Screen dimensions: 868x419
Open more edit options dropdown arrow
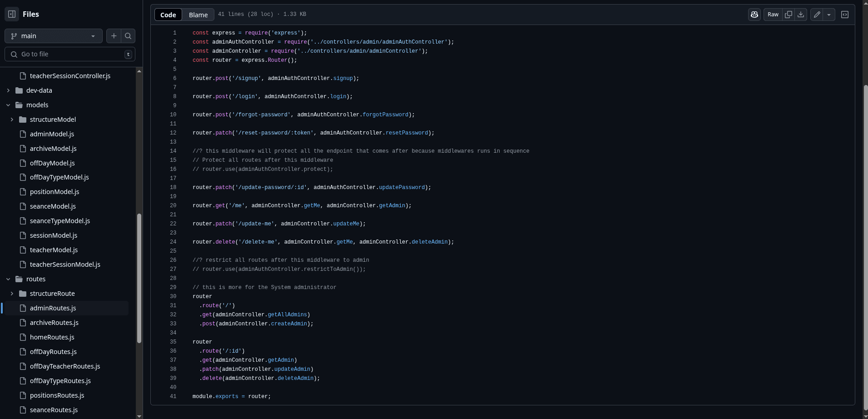tap(829, 15)
